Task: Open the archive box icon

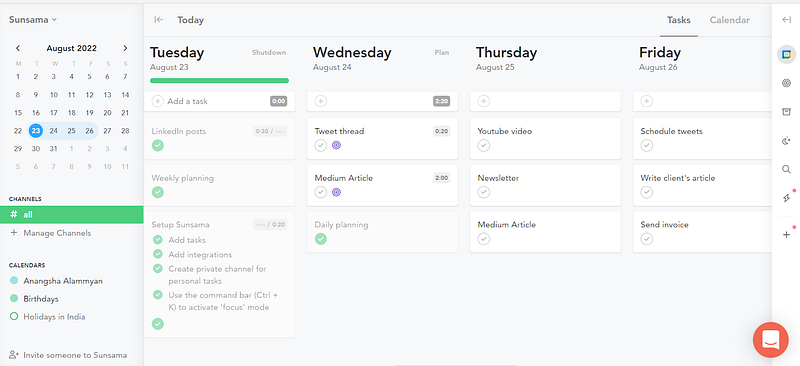Action: click(786, 112)
